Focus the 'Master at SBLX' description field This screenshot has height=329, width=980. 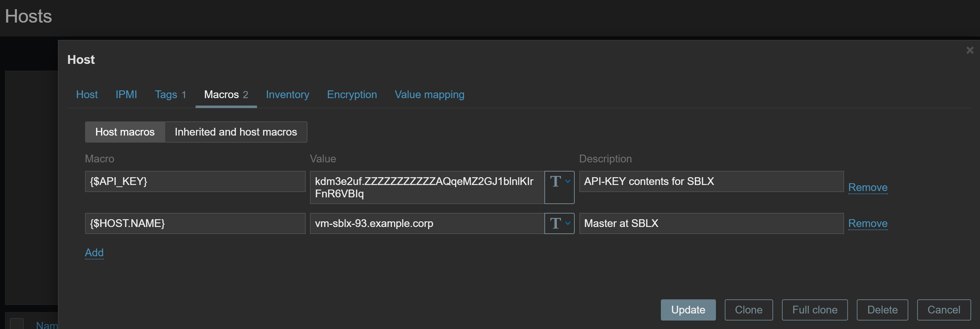711,223
